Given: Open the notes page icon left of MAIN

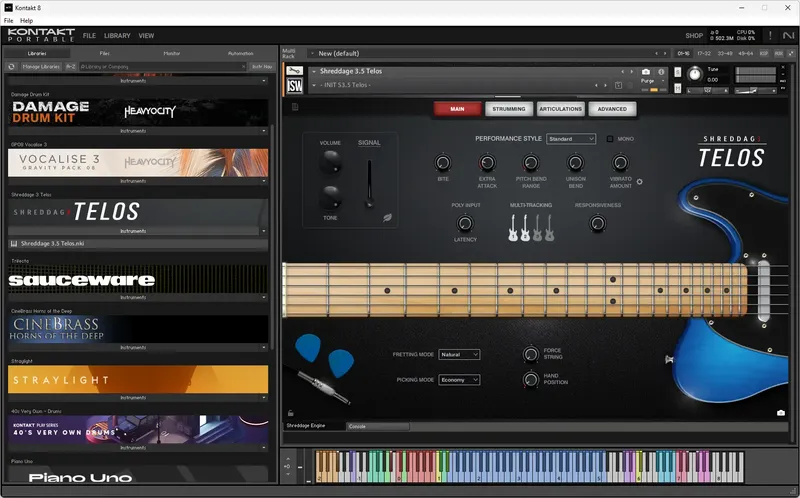Looking at the screenshot, I should 295,107.
